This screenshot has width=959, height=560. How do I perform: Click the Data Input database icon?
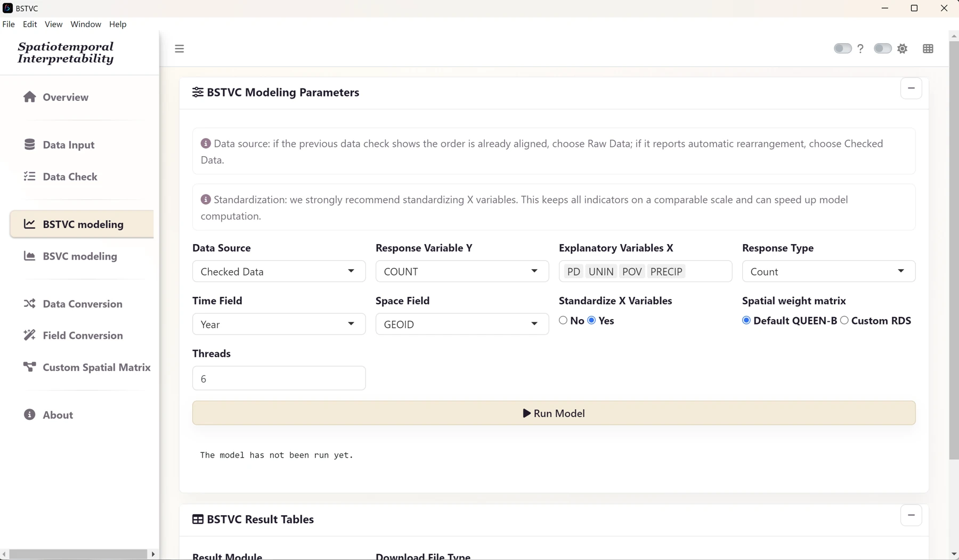click(x=30, y=144)
